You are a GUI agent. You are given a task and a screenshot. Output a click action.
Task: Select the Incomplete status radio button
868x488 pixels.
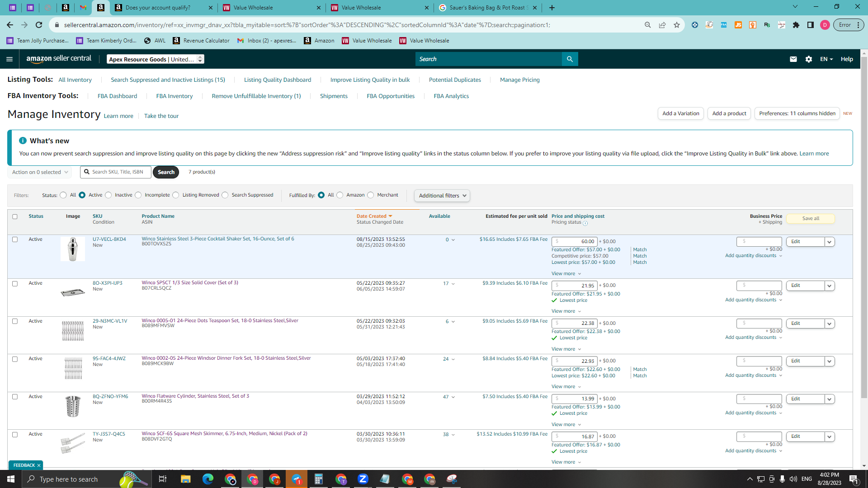[138, 195]
